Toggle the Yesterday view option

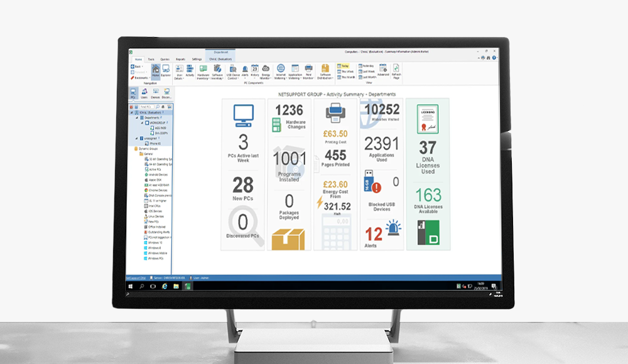click(368, 67)
